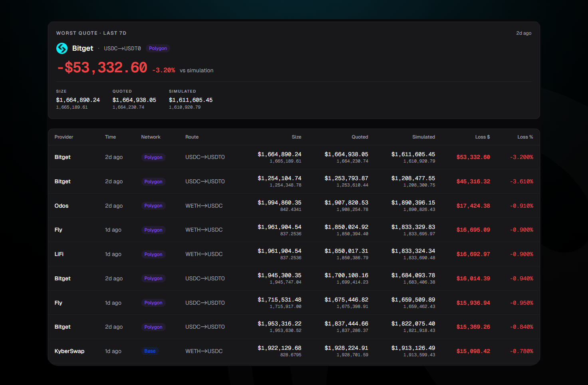Click size value $1,715,531.48
This screenshot has width=588, height=385.
(x=280, y=300)
